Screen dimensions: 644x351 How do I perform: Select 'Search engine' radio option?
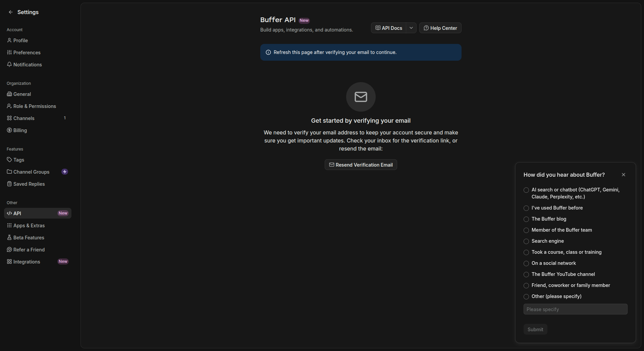[526, 241]
